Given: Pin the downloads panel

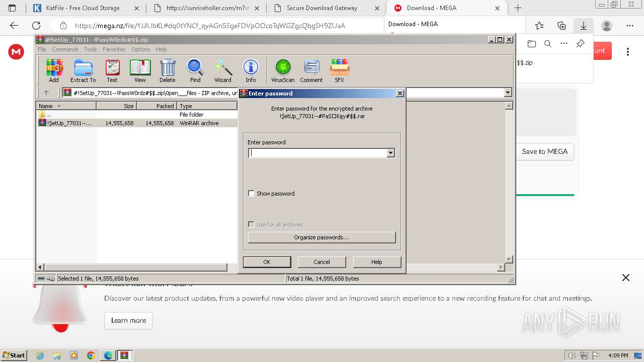Looking at the screenshot, I should coord(580,44).
